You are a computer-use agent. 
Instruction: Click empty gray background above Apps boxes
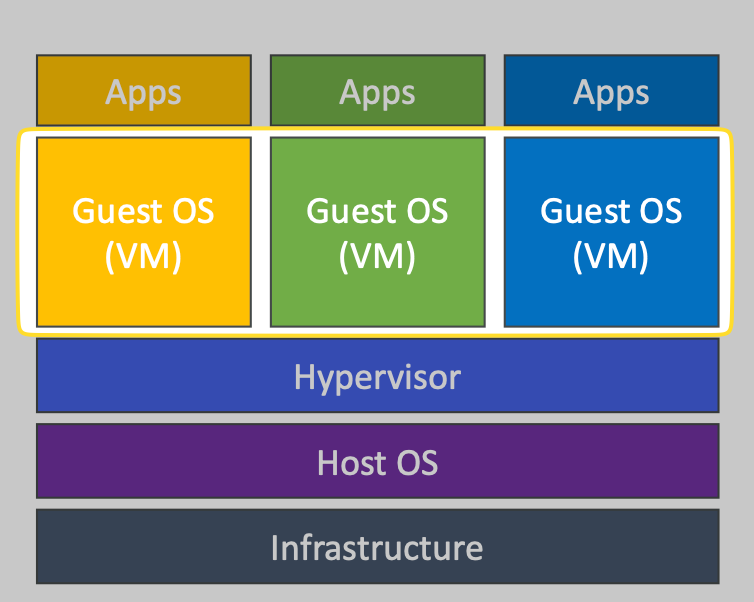click(377, 27)
